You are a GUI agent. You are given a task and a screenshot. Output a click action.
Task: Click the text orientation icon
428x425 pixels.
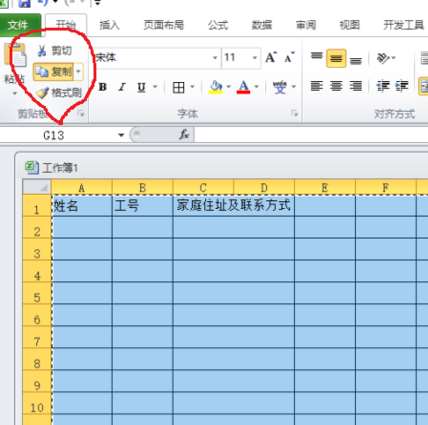(383, 58)
